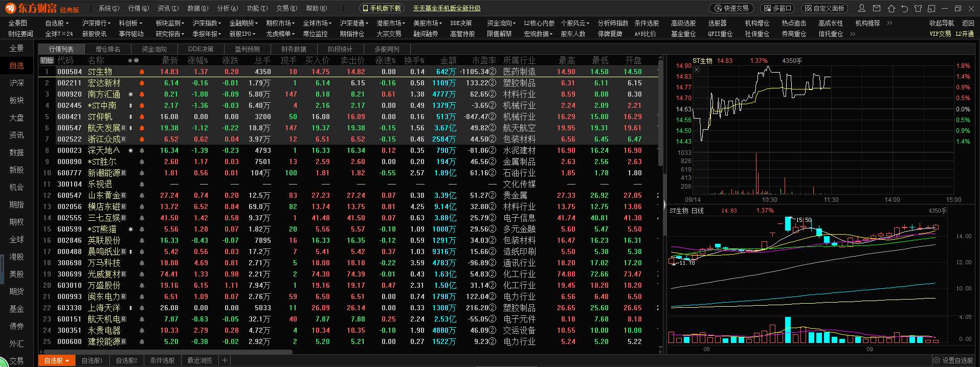Open the 沪深排行 dropdown menu
The height and width of the screenshot is (367, 980).
click(x=97, y=23)
